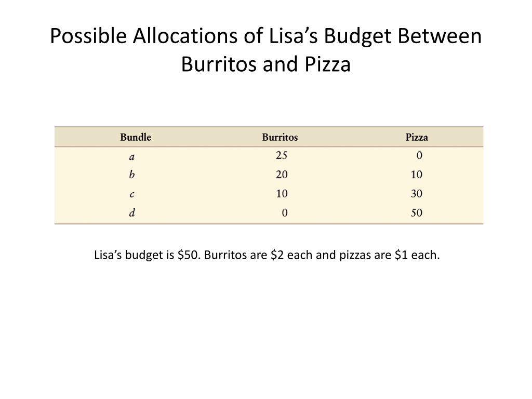Click bundle label b

tap(131, 175)
